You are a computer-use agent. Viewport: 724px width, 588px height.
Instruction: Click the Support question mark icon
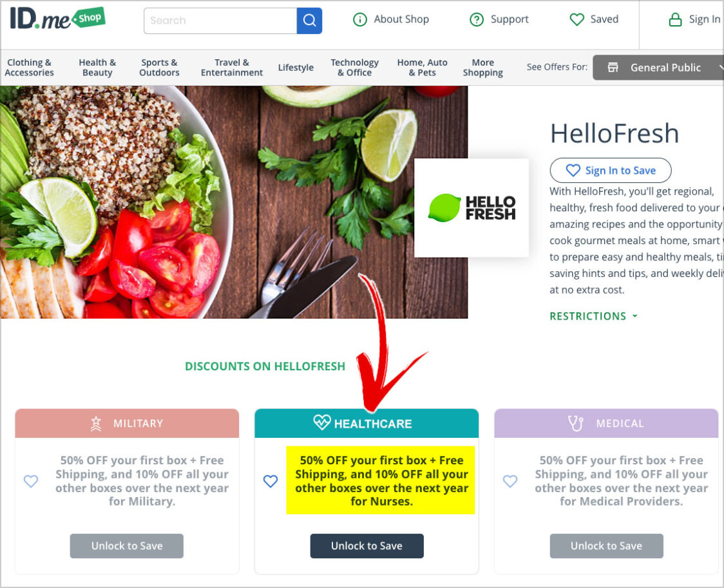pyautogui.click(x=477, y=19)
